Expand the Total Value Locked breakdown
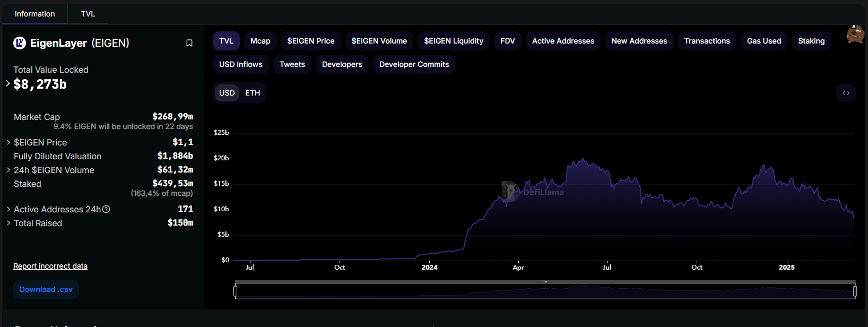This screenshot has height=327, width=868. 8,83
